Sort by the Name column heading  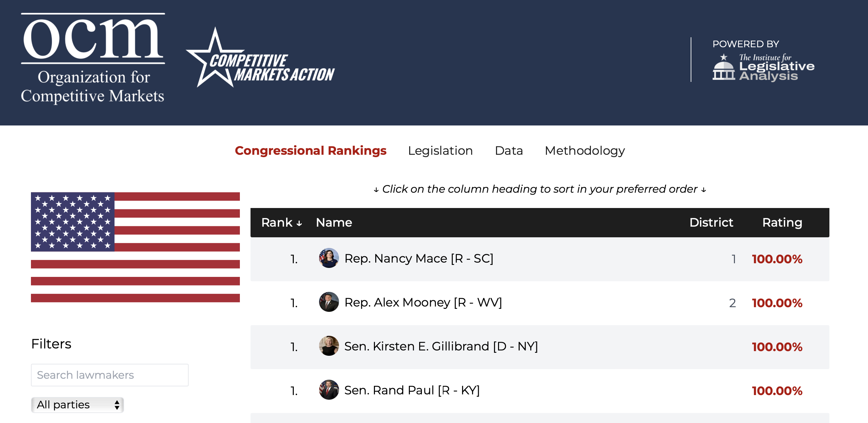pyautogui.click(x=334, y=222)
